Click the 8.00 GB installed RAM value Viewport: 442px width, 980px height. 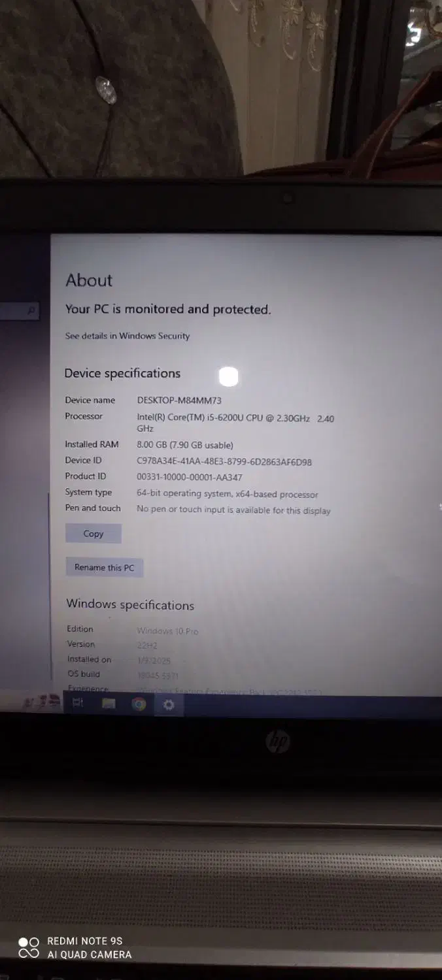pos(185,445)
